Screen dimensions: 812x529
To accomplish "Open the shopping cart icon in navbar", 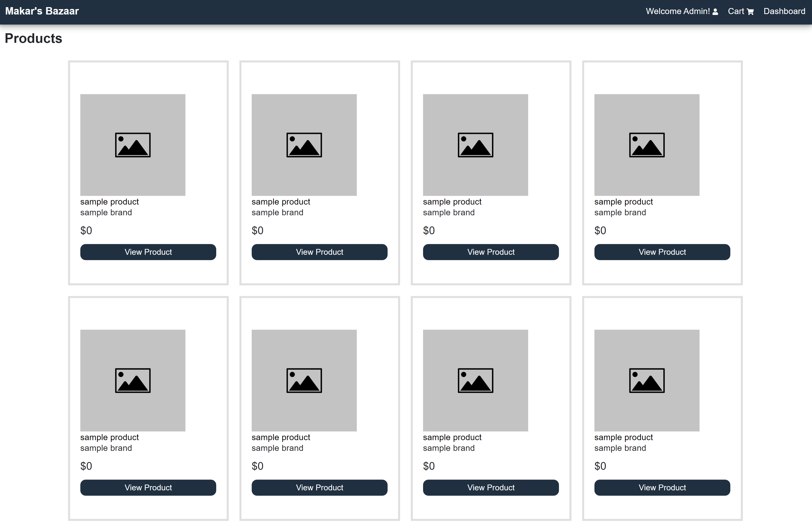I will [x=750, y=12].
